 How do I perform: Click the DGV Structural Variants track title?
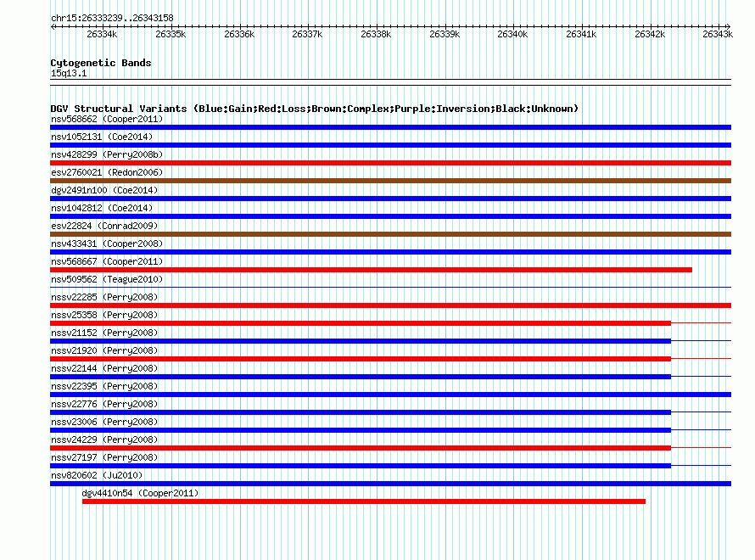(315, 109)
